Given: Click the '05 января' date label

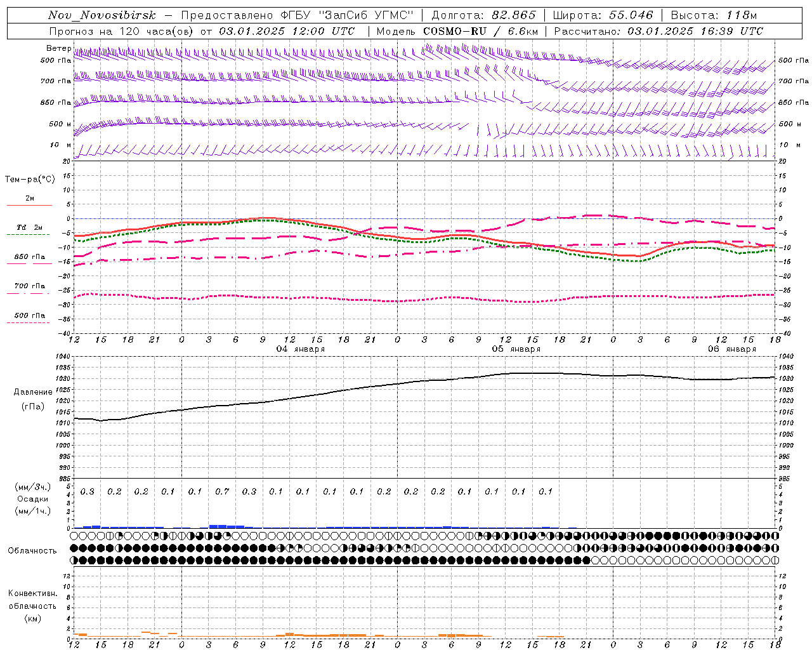Looking at the screenshot, I should [516, 348].
